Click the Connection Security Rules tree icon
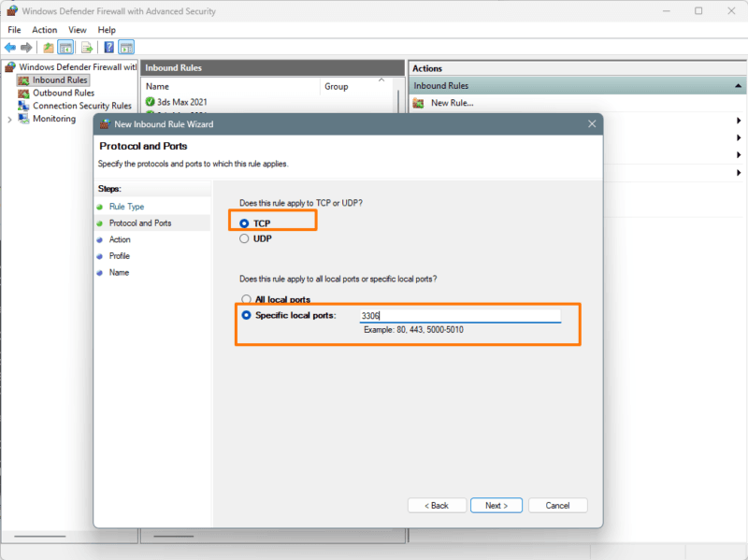 (23, 106)
